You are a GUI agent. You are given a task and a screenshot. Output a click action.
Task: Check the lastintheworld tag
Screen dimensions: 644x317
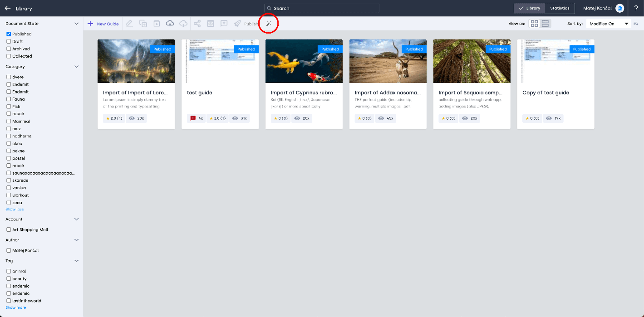(x=9, y=301)
